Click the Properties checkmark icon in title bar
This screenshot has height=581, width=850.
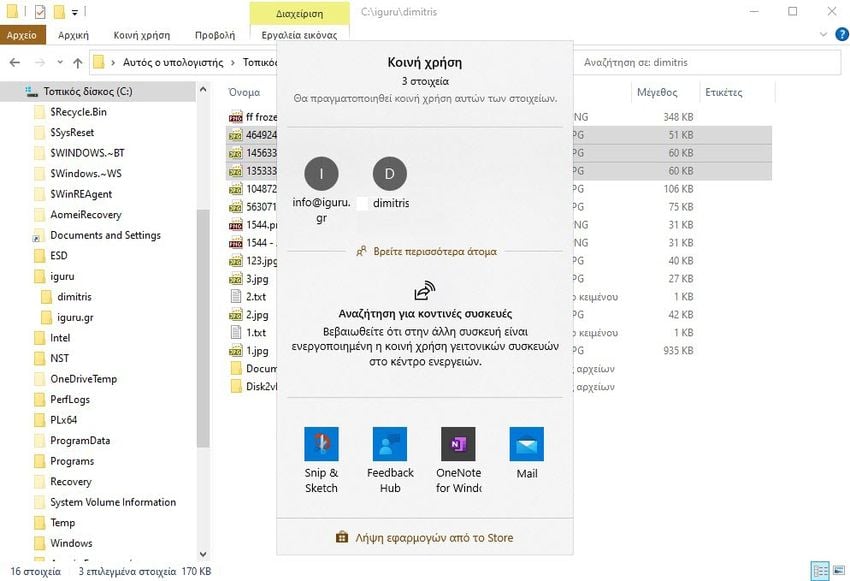click(x=40, y=12)
